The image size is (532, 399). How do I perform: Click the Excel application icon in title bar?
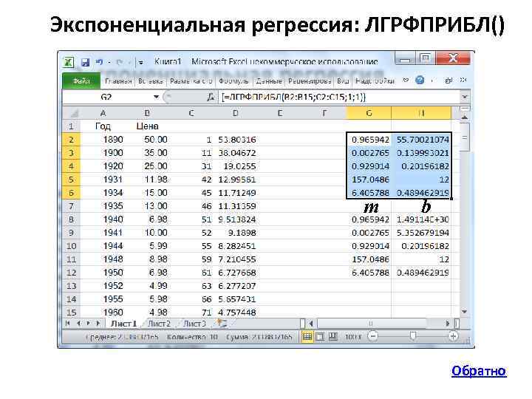click(68, 62)
